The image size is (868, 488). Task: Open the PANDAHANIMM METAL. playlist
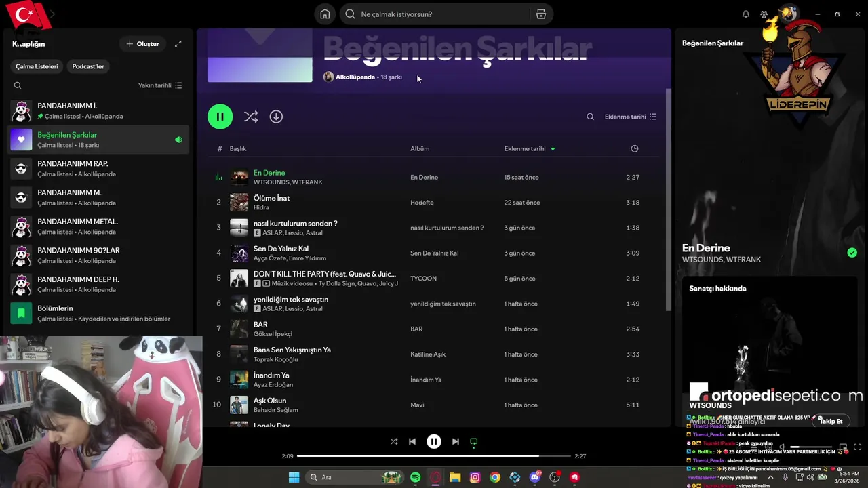pyautogui.click(x=98, y=226)
